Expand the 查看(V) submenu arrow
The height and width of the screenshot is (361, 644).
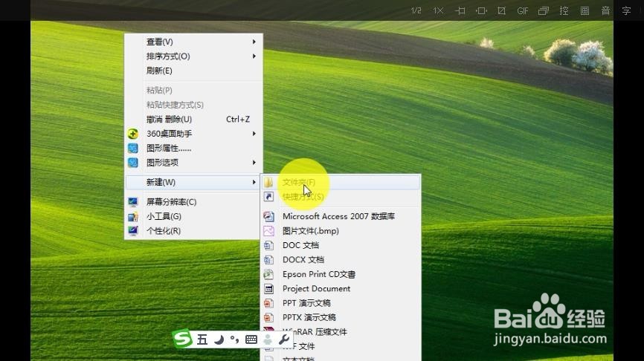[254, 42]
